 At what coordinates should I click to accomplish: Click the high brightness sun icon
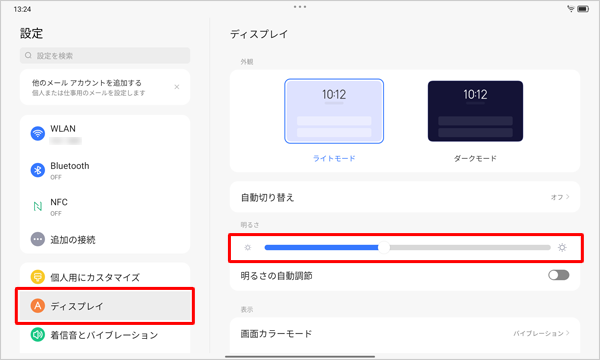tap(562, 248)
